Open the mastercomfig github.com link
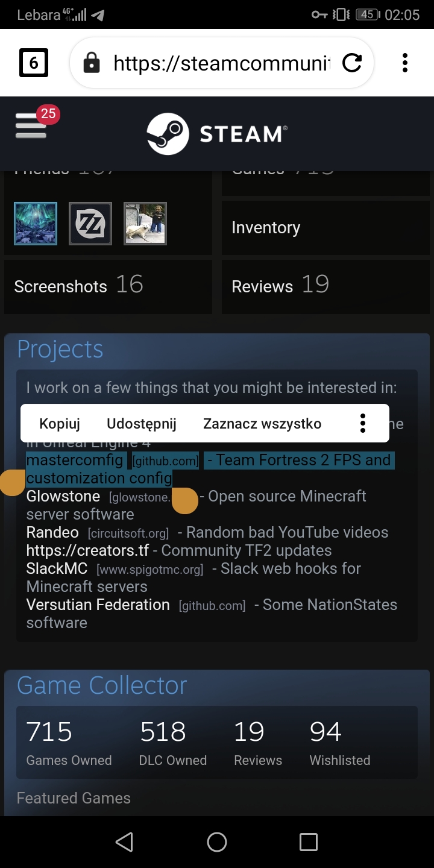This screenshot has width=434, height=868. pyautogui.click(x=75, y=460)
